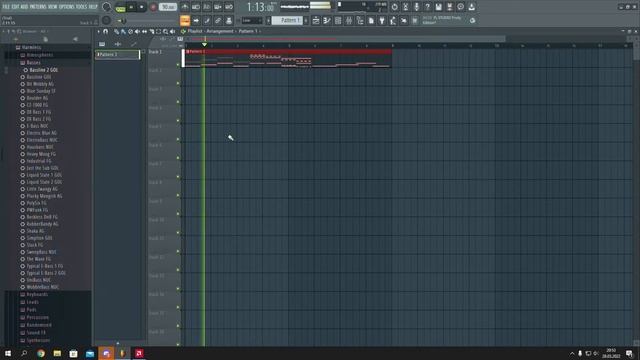
Task: Select the Playback speaker tool
Action: 172,31
